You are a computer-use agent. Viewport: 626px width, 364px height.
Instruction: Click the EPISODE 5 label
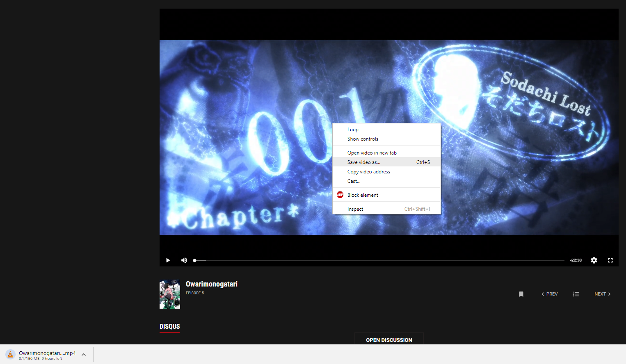[x=195, y=293]
